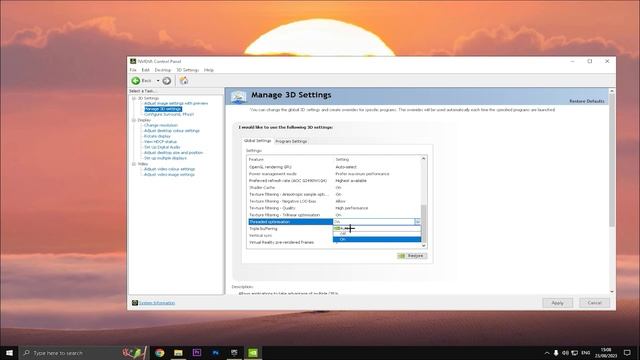Image resolution: width=640 pixels, height=360 pixels.
Task: Select Adjust image settings with preview
Action: [176, 103]
